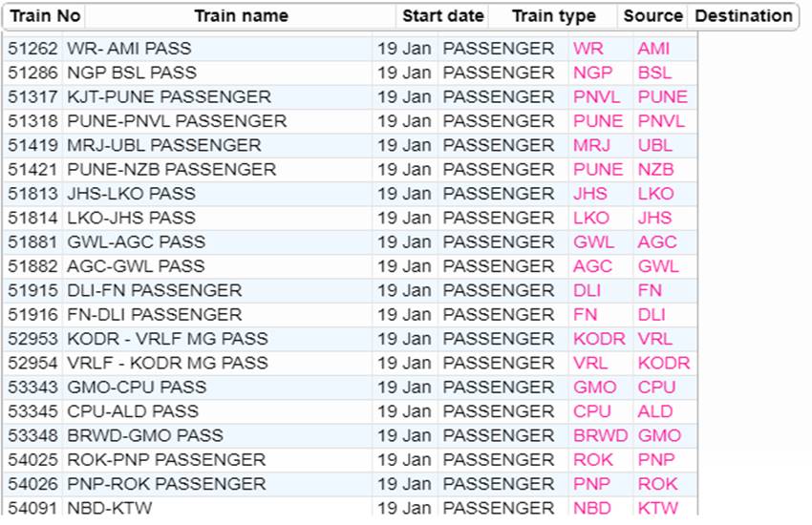Open NGP source station link
The image size is (812, 525).
point(593,73)
